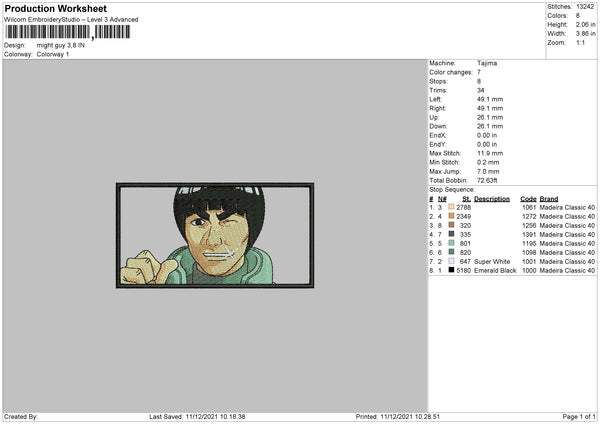The height and width of the screenshot is (424, 600).
Task: Click the embroidered Might Guy design preview
Action: (x=215, y=235)
